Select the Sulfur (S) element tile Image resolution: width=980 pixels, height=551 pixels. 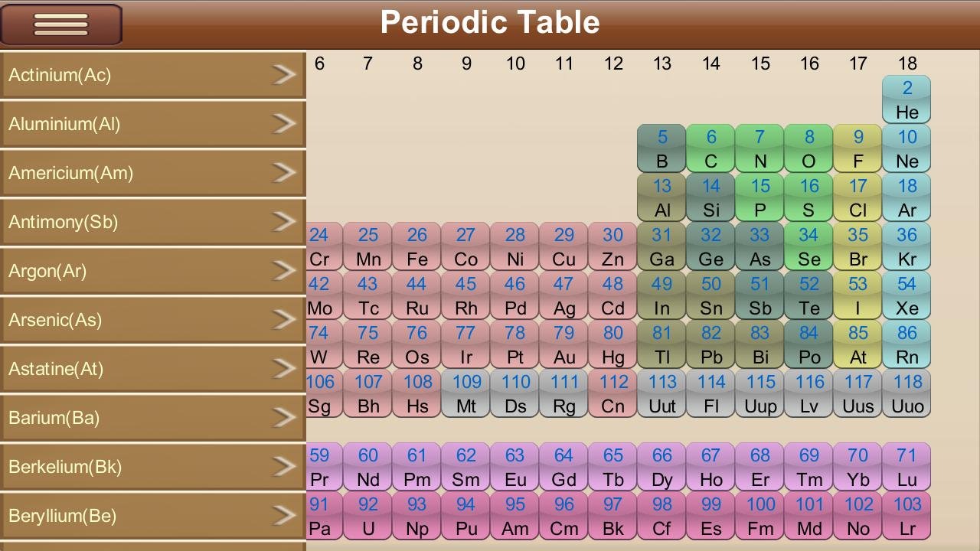(x=808, y=197)
